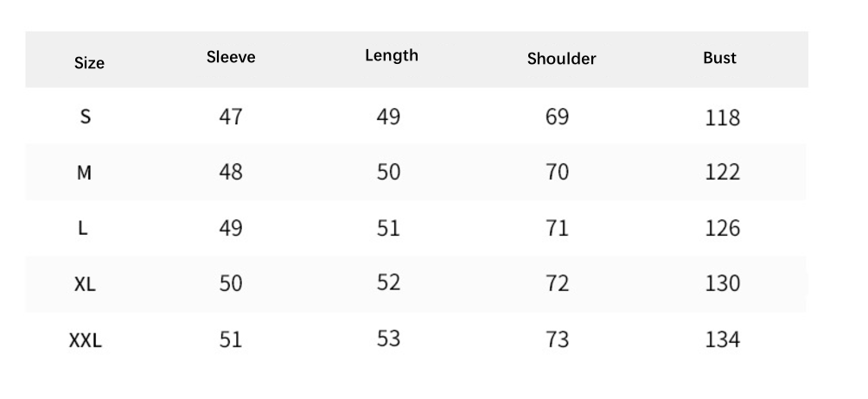Click shoulder value 71 in L row

pos(558,228)
